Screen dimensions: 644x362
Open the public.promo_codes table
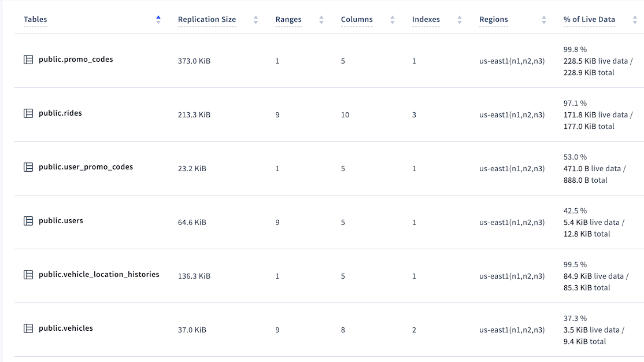click(x=76, y=60)
